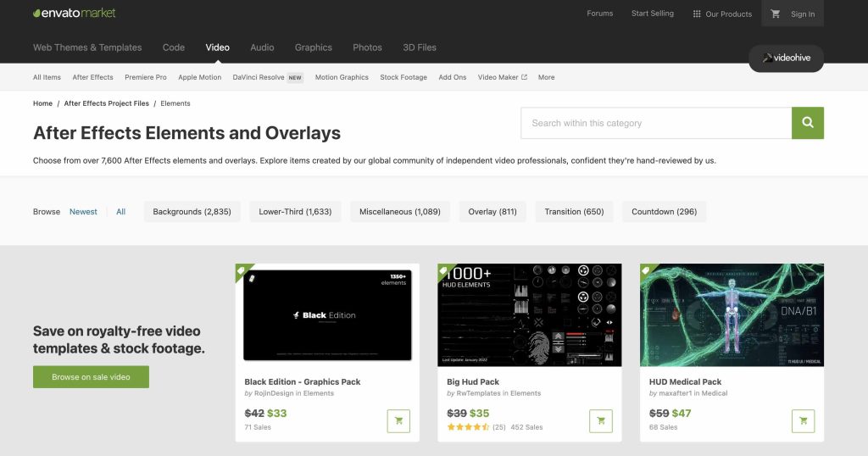Open HUD Medical Pack title link
The width and height of the screenshot is (868, 456).
click(x=685, y=382)
